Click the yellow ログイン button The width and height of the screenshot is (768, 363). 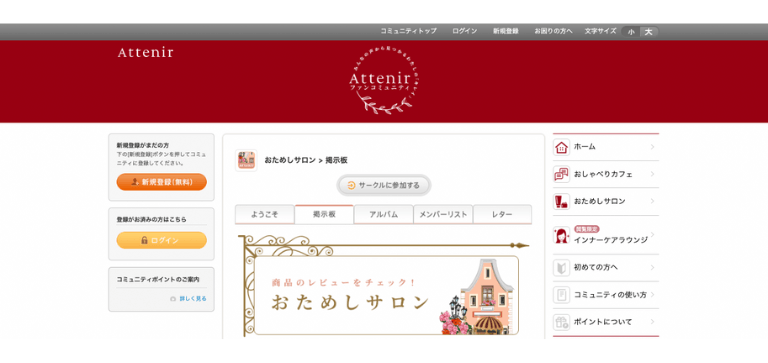click(x=162, y=241)
